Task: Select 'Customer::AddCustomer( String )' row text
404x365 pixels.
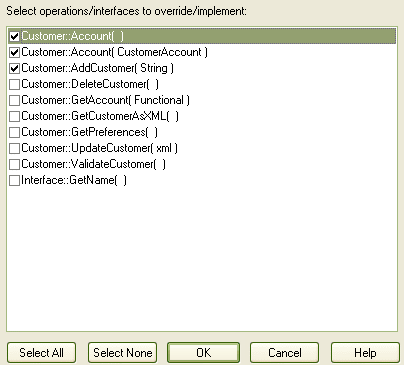Action: [x=97, y=68]
